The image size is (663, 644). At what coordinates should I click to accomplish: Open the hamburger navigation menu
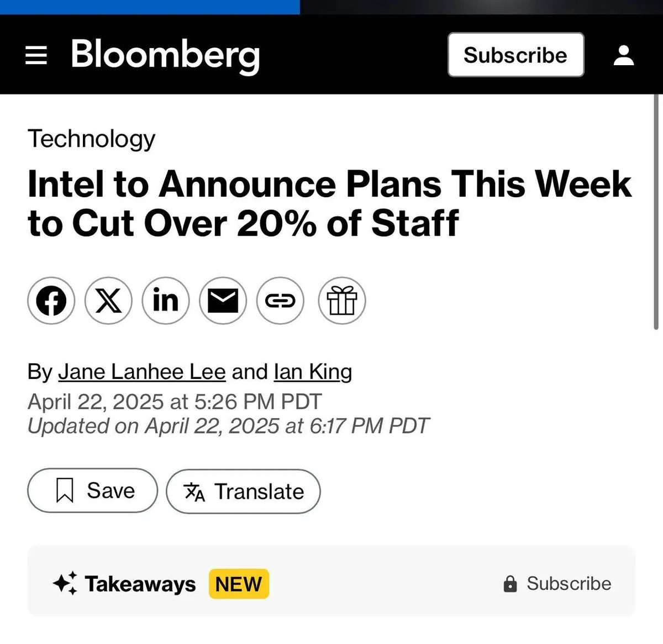[36, 55]
